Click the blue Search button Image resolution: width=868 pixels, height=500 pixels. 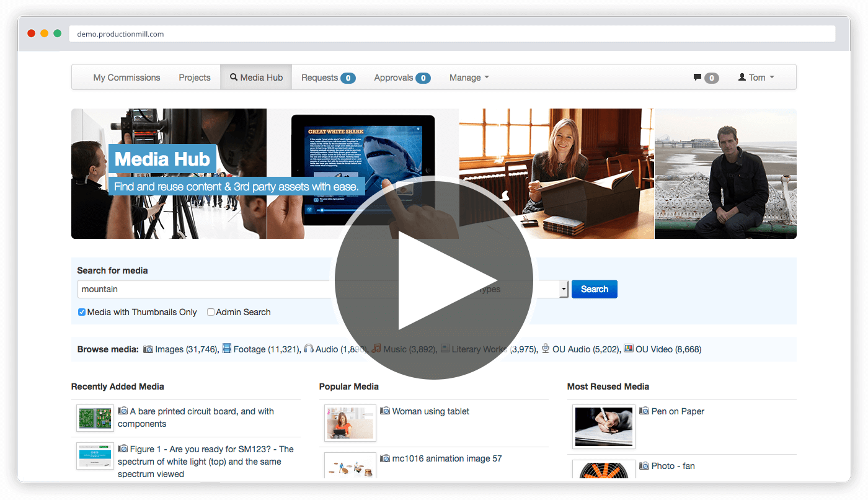(595, 289)
